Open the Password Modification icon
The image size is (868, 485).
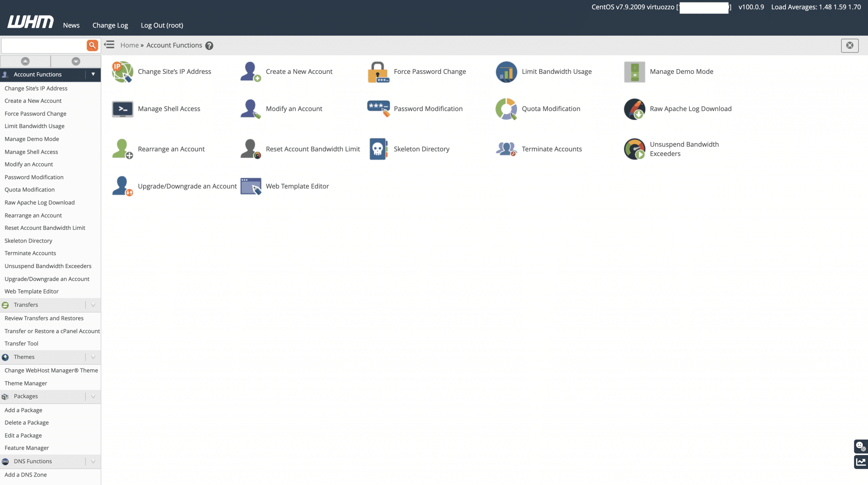378,109
